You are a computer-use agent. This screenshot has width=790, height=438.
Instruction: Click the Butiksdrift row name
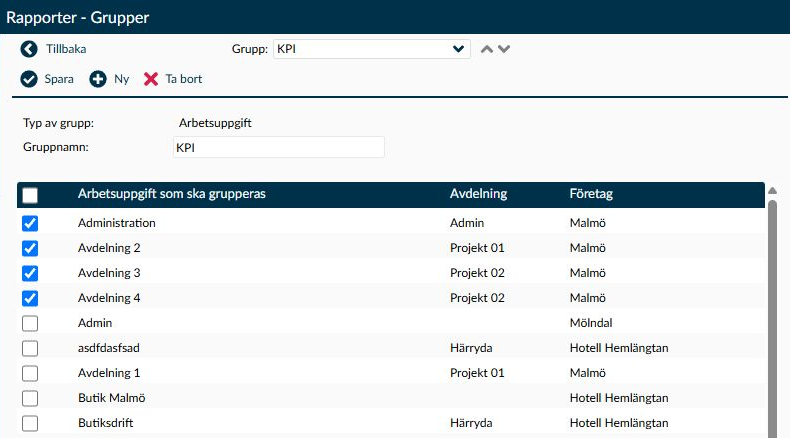click(106, 423)
